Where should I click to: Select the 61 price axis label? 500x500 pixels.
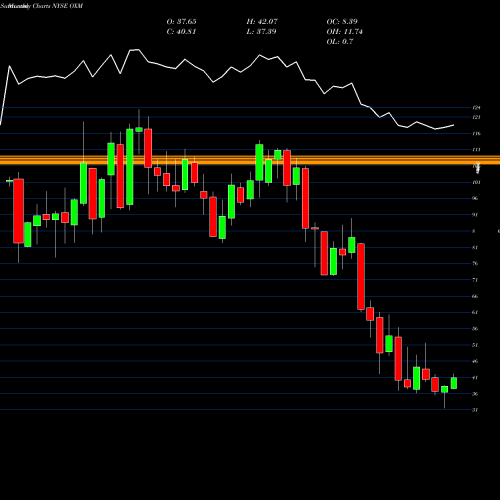(475, 312)
